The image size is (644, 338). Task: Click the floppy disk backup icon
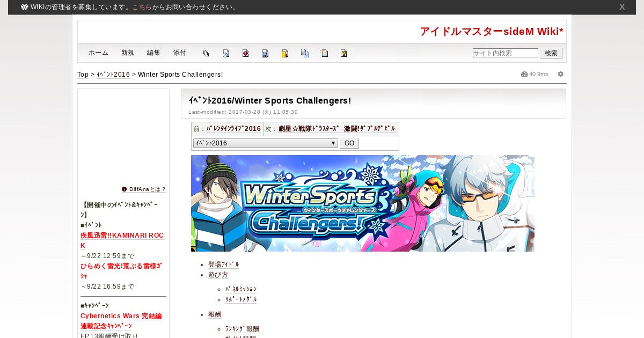tap(265, 53)
